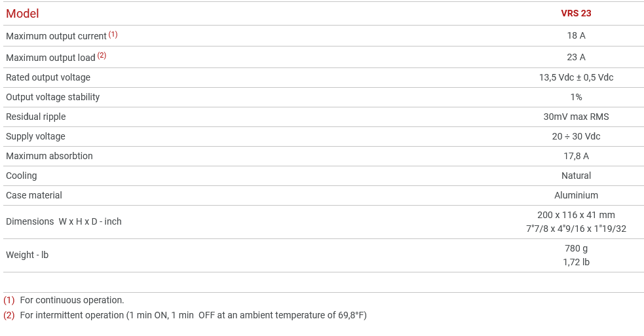Click the Aluminium case material value
This screenshot has height=336, width=644.
coord(576,195)
